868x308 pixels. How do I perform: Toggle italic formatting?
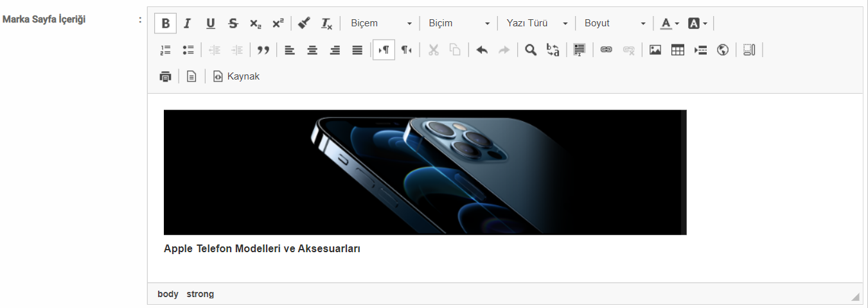pos(188,24)
